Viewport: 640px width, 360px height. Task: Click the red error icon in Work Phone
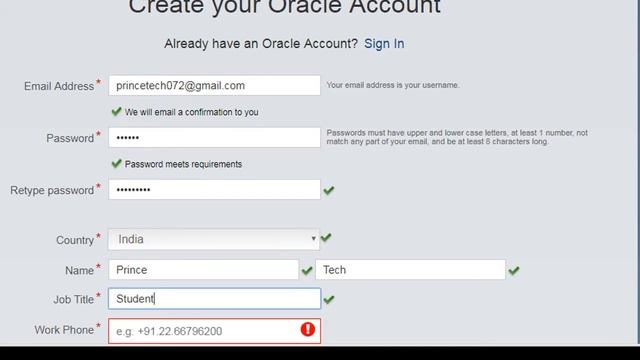point(308,329)
